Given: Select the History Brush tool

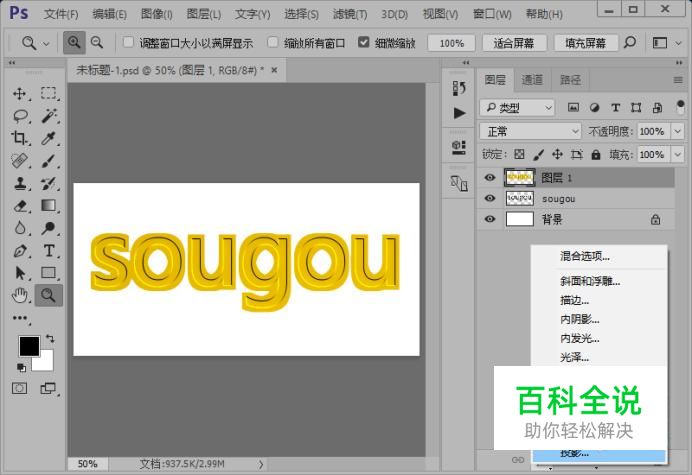Looking at the screenshot, I should [49, 183].
